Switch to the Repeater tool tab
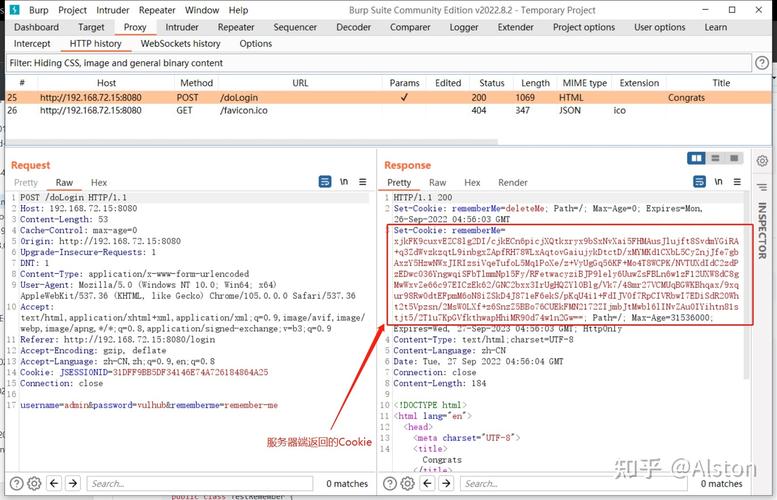777x500 pixels. click(x=236, y=27)
